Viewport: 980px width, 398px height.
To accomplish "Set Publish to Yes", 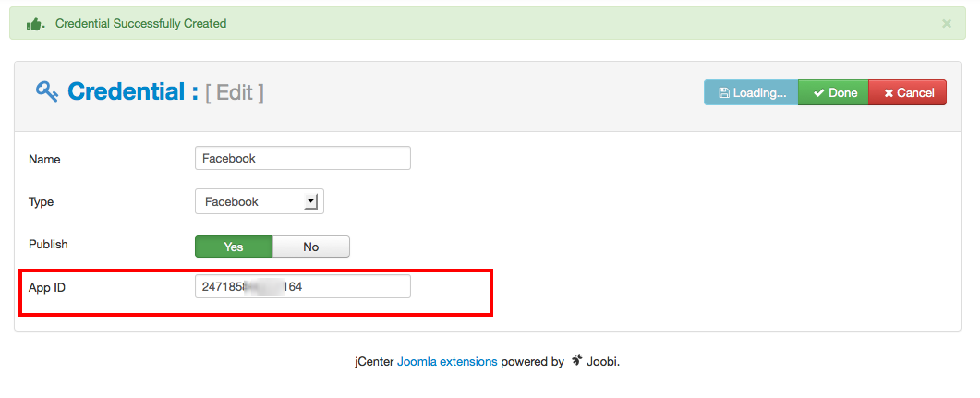I will 234,247.
